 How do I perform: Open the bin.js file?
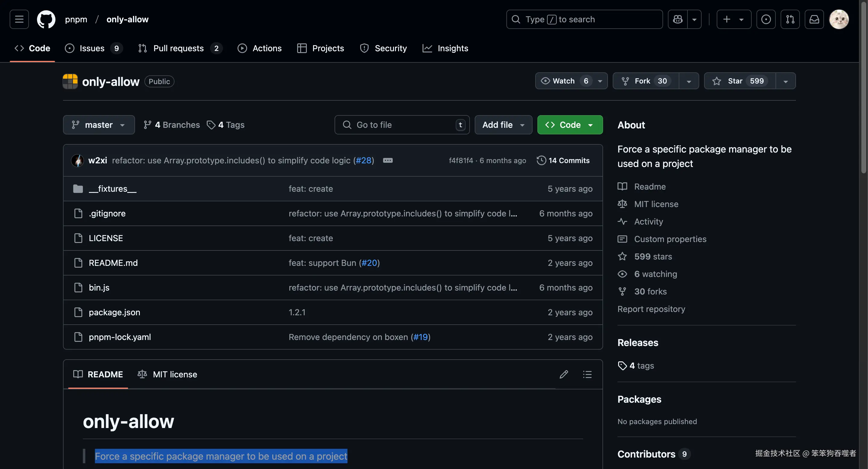[x=99, y=287]
